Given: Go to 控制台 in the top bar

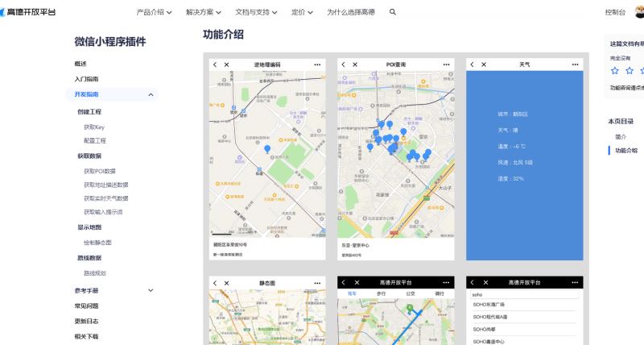Looking at the screenshot, I should tap(615, 12).
